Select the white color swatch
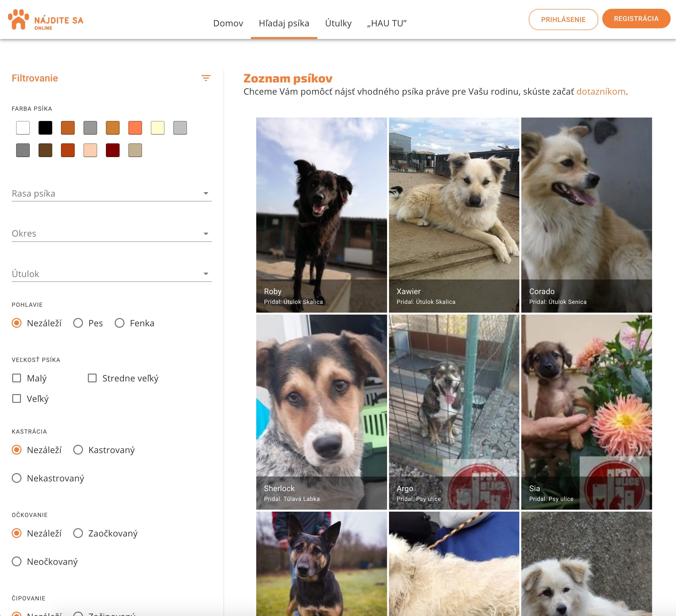Screen dimensions: 676x616 pos(23,128)
